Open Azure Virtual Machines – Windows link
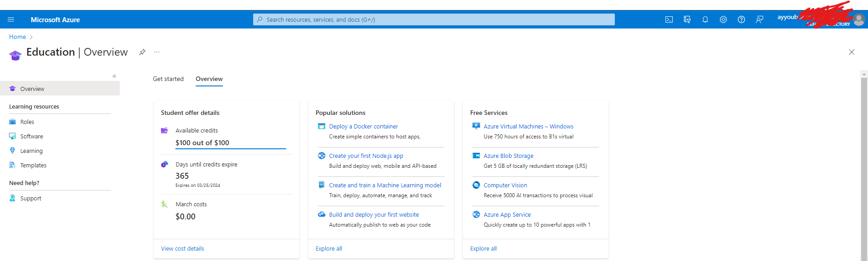The image size is (868, 261). 528,126
